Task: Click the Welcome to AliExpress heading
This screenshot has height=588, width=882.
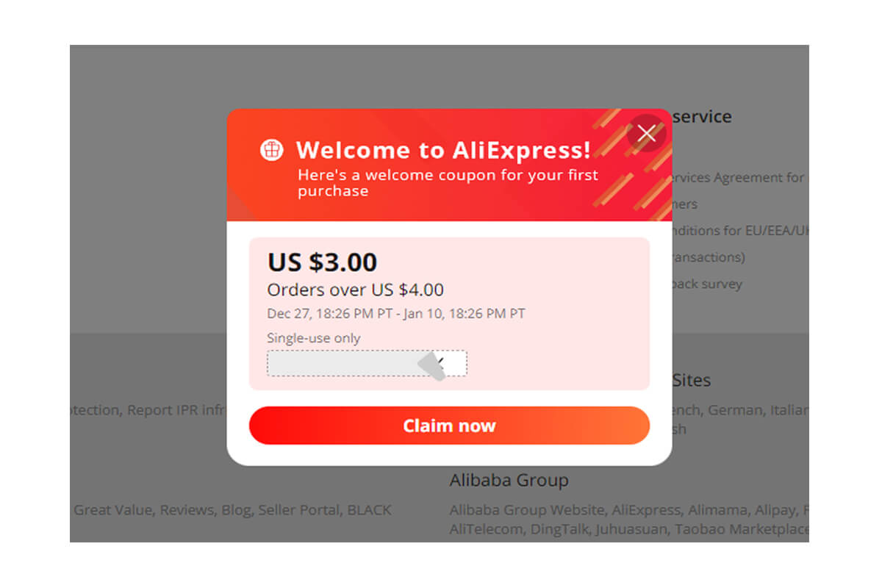Action: pos(443,150)
